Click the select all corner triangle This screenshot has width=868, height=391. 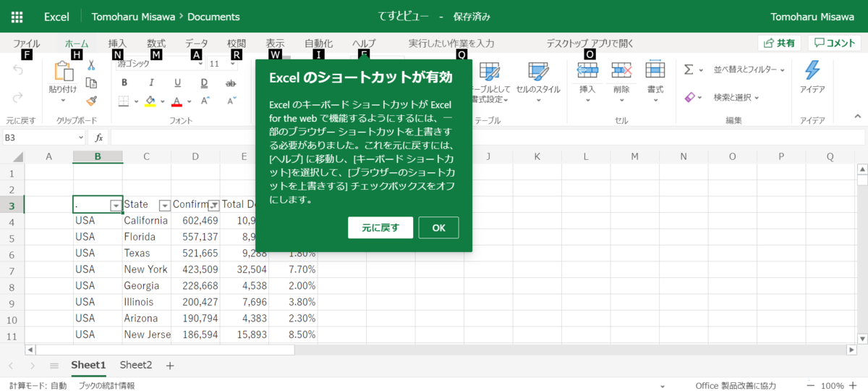pos(19,156)
